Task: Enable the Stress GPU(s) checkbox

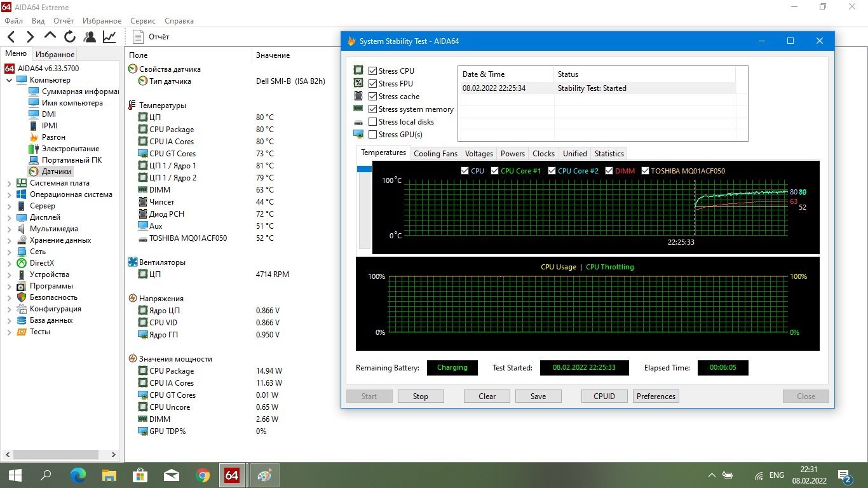Action: (x=373, y=135)
